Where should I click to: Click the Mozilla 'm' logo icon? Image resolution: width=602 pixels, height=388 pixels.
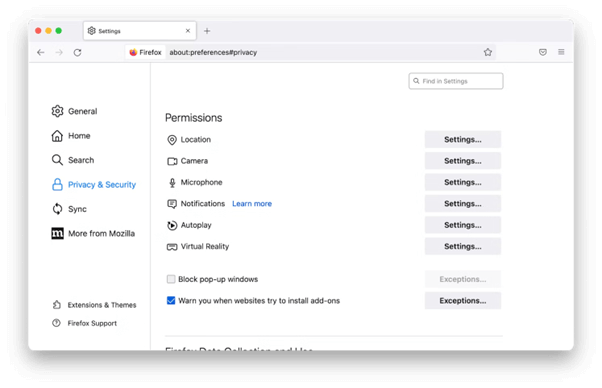click(x=57, y=233)
